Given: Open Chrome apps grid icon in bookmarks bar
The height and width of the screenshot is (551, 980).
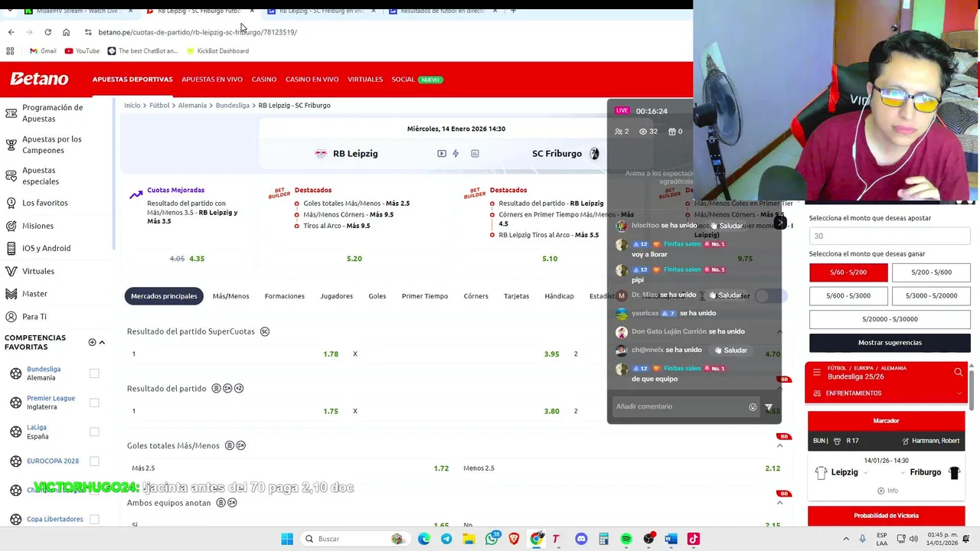Looking at the screenshot, I should [x=10, y=51].
